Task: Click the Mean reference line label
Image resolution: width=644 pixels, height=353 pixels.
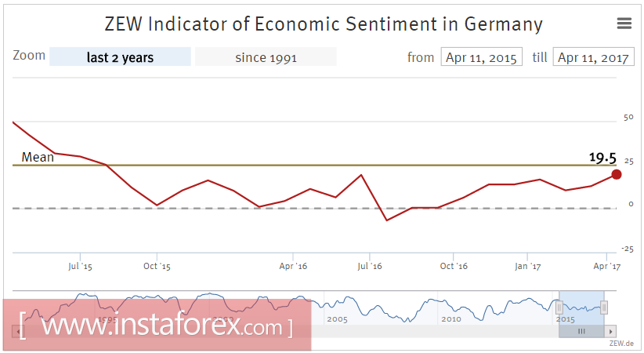Action: 38,158
